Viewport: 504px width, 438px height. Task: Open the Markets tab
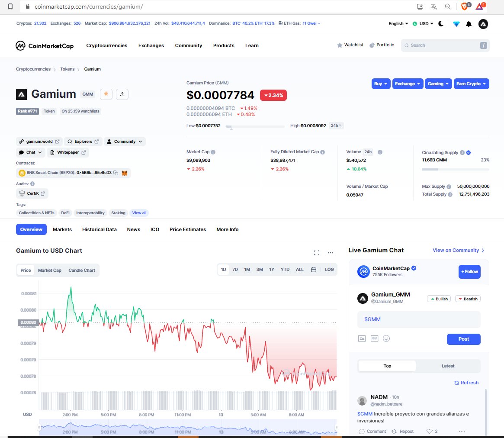tap(62, 229)
